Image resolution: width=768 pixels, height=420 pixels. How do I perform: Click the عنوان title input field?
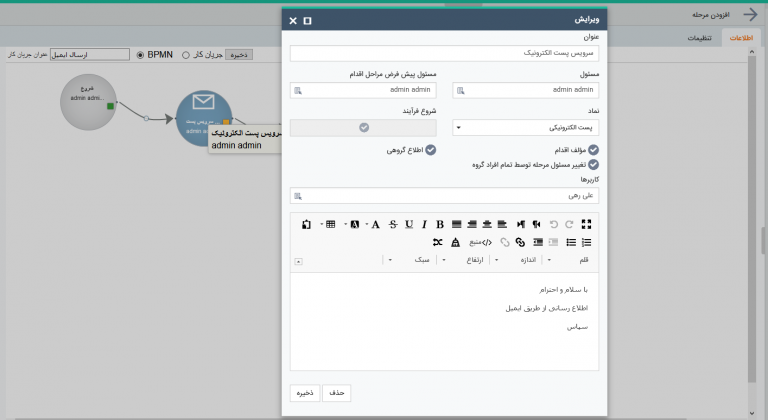click(444, 53)
